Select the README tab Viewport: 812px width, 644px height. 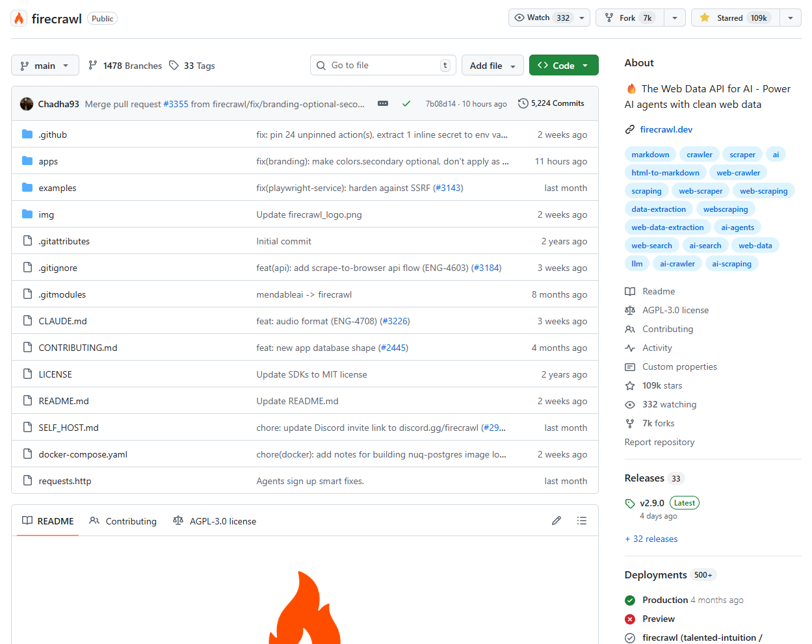48,521
